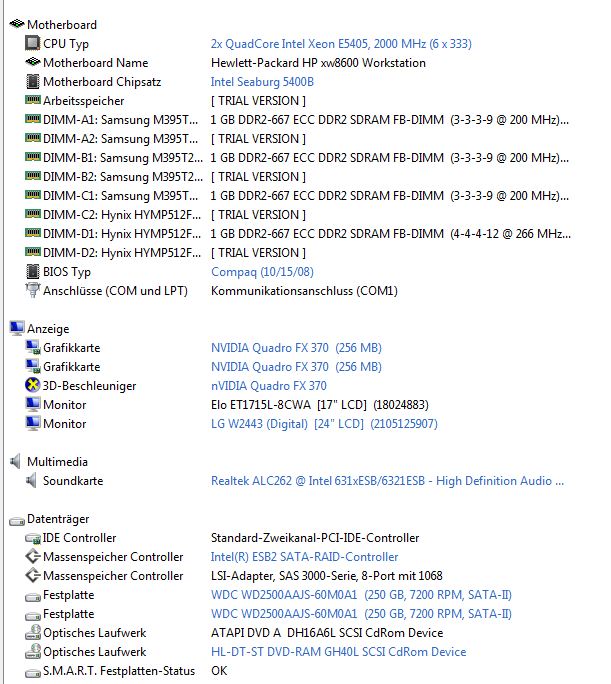Select the CPU Typ label
This screenshot has height=684, width=611.
(66, 44)
